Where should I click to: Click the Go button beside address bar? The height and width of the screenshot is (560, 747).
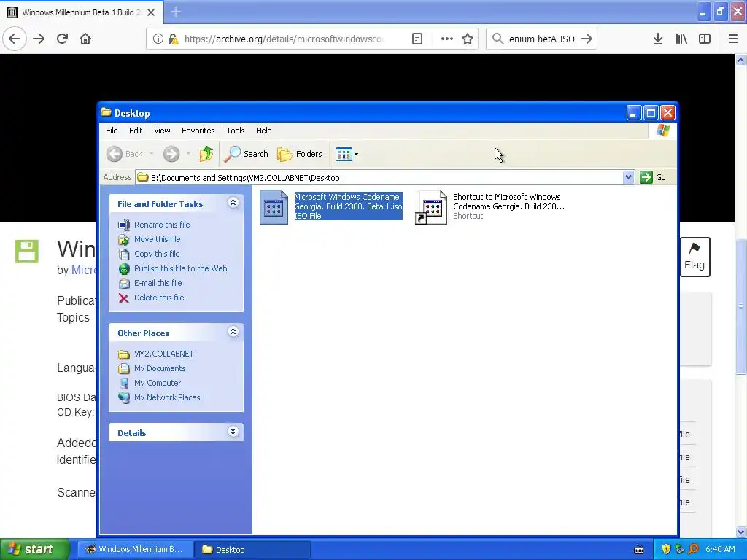653,177
